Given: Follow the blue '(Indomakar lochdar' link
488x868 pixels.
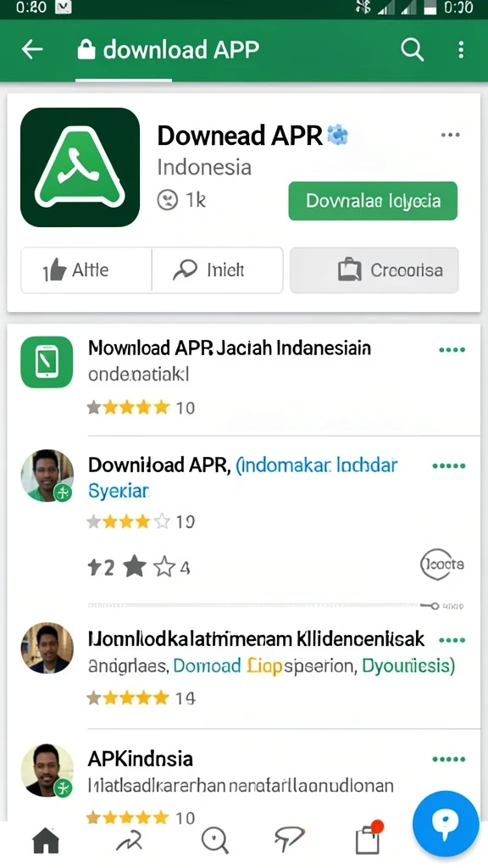Looking at the screenshot, I should (317, 465).
